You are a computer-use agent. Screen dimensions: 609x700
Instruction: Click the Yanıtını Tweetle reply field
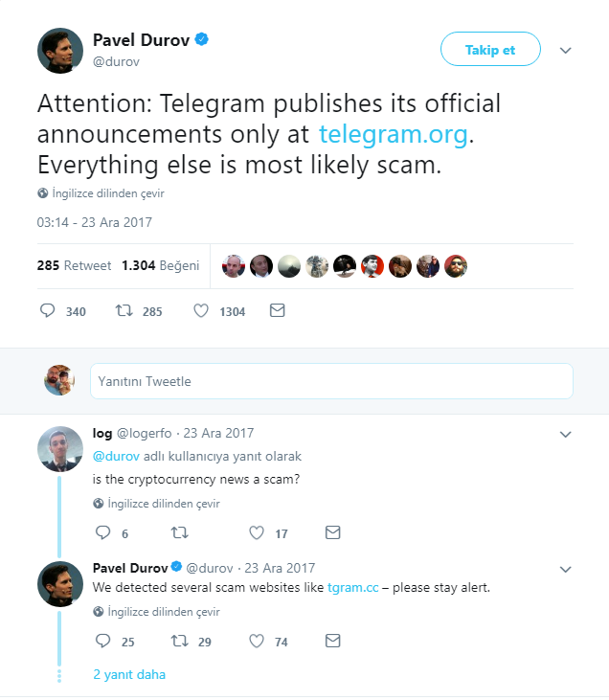331,381
